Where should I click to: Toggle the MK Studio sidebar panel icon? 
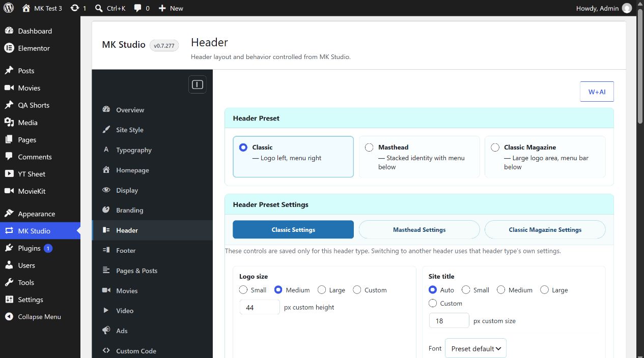pos(198,84)
